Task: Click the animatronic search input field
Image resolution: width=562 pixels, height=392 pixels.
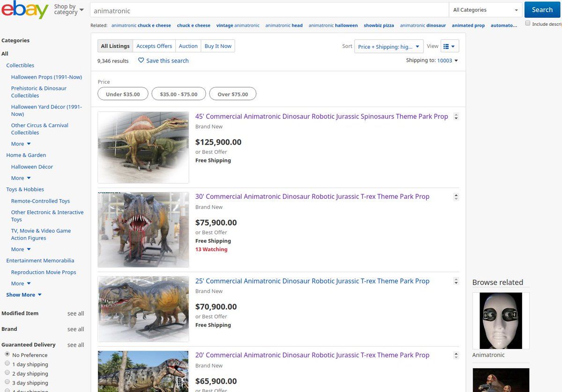Action: (269, 10)
